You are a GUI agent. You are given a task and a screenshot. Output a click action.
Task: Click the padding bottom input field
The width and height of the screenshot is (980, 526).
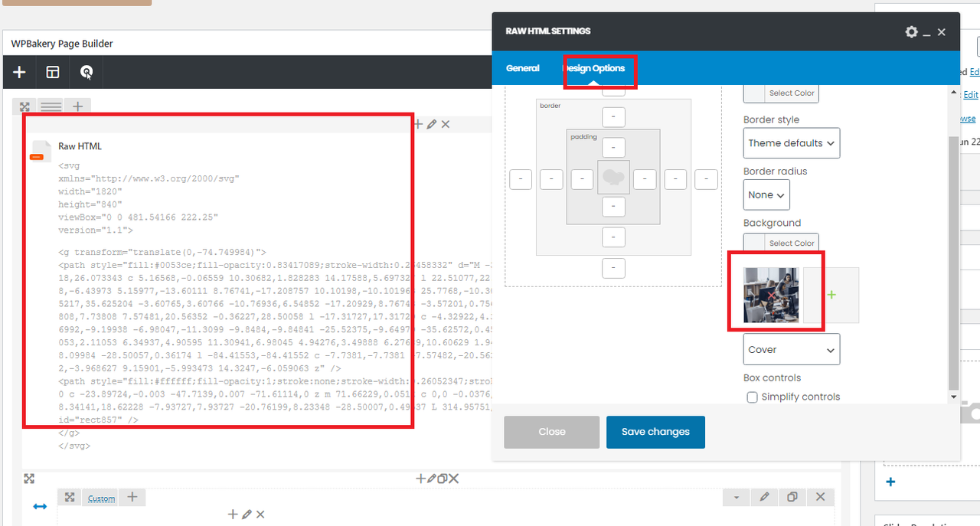(x=613, y=207)
